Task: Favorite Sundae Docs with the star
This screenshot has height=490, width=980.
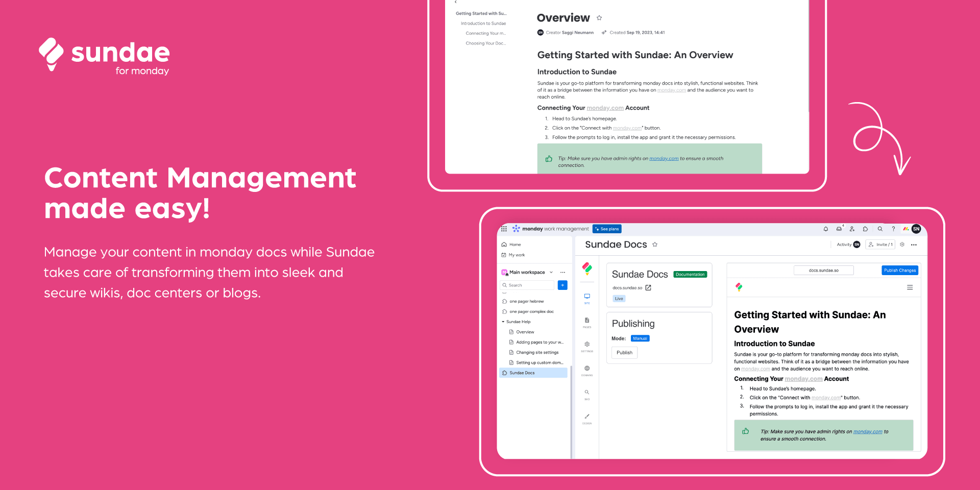Action: pyautogui.click(x=655, y=244)
